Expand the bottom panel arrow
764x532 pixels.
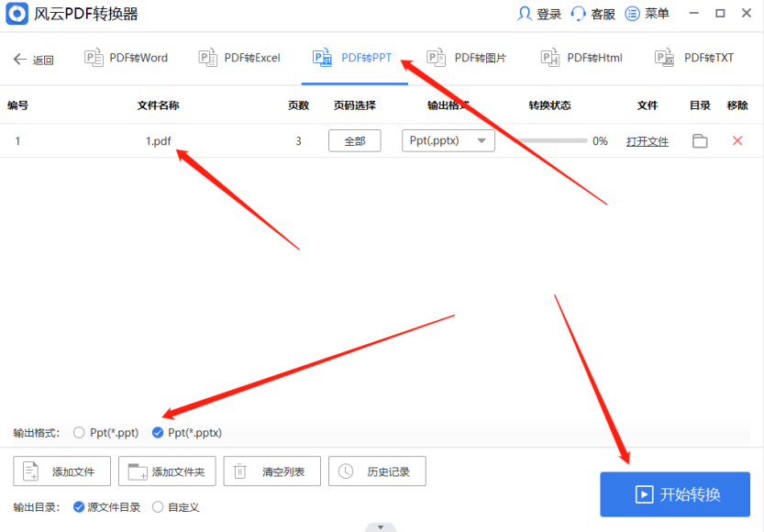(381, 527)
